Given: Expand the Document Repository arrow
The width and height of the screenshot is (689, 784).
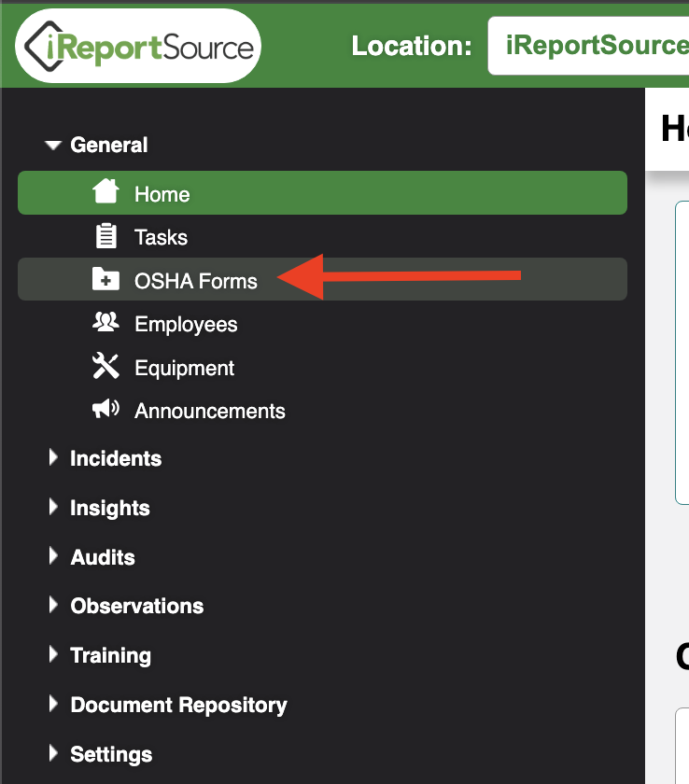Looking at the screenshot, I should [x=53, y=704].
